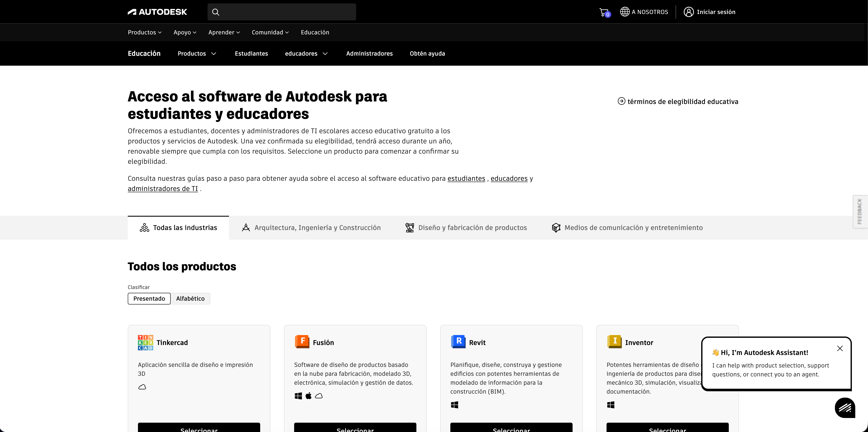
Task: Click the Fusión cloud platform icon
Action: point(319,396)
